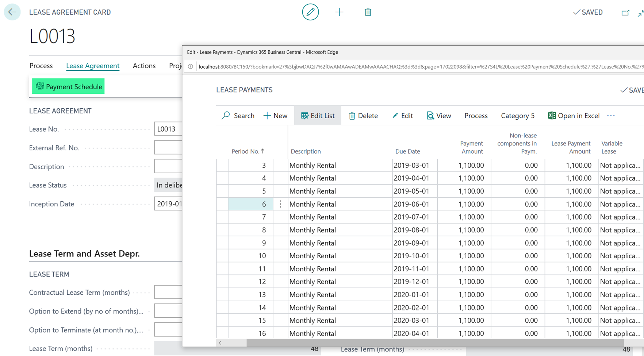Click the site info icon in address bar
This screenshot has width=644, height=356.
[x=190, y=66]
